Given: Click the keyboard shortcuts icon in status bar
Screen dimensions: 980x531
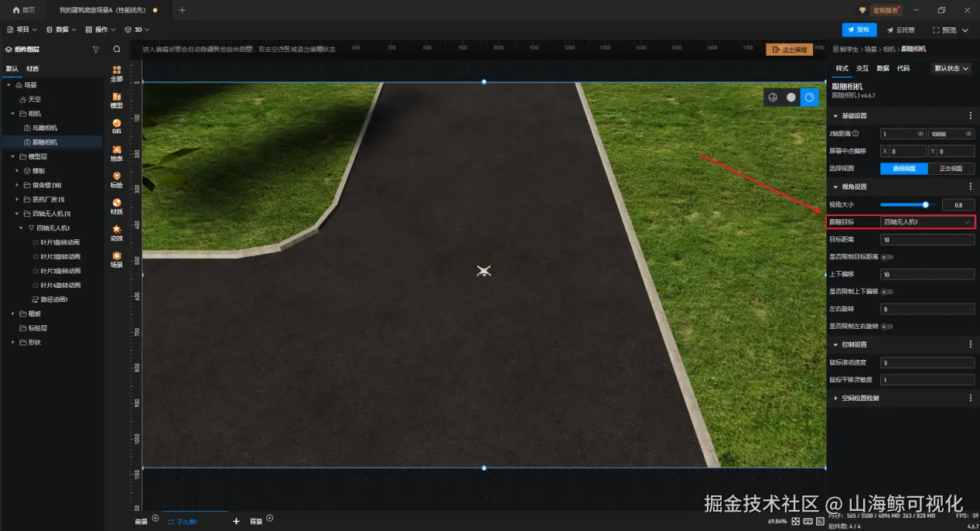Looking at the screenshot, I should point(808,522).
